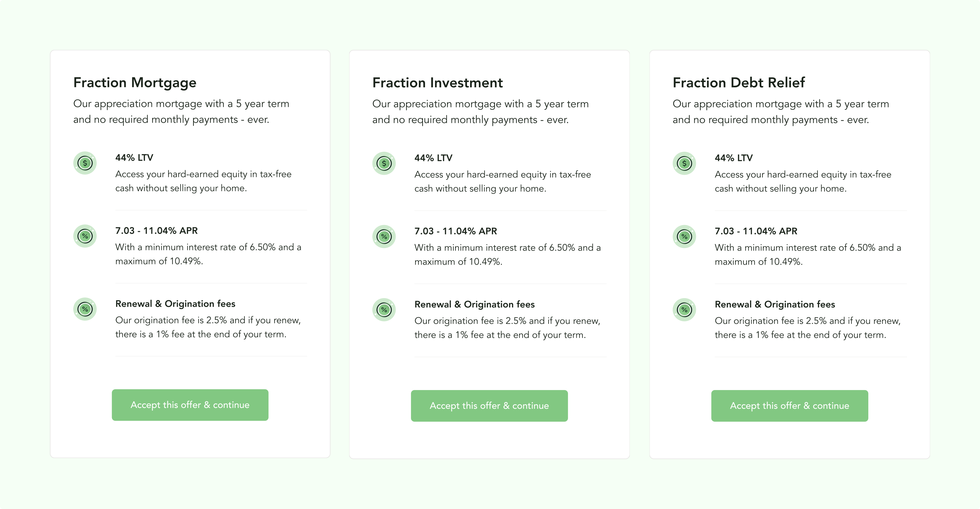Click the fees percent icon in Fraction Mortgage card
Screen dimensions: 980x509
85,309
